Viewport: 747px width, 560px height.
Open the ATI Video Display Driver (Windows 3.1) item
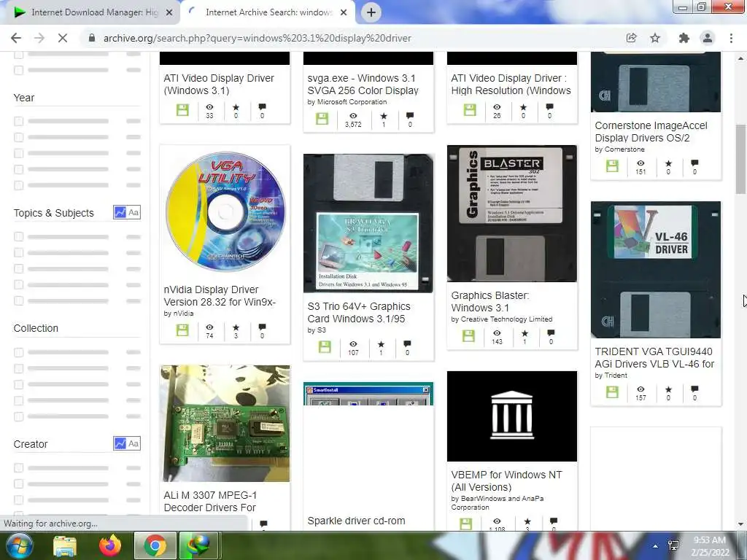click(219, 85)
